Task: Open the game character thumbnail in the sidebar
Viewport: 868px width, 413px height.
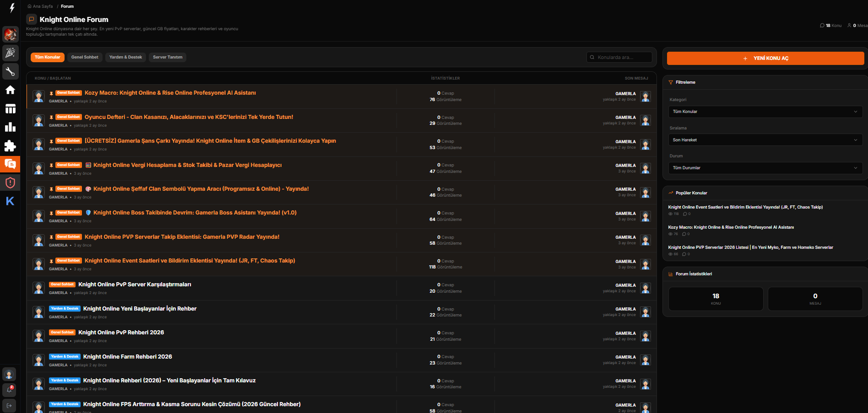Action: (x=10, y=34)
